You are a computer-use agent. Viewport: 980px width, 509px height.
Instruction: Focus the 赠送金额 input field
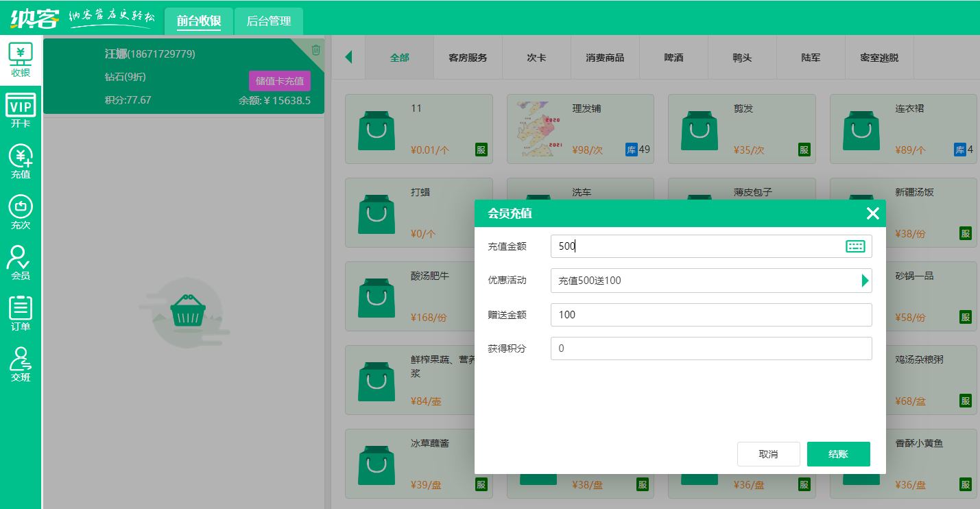(710, 315)
